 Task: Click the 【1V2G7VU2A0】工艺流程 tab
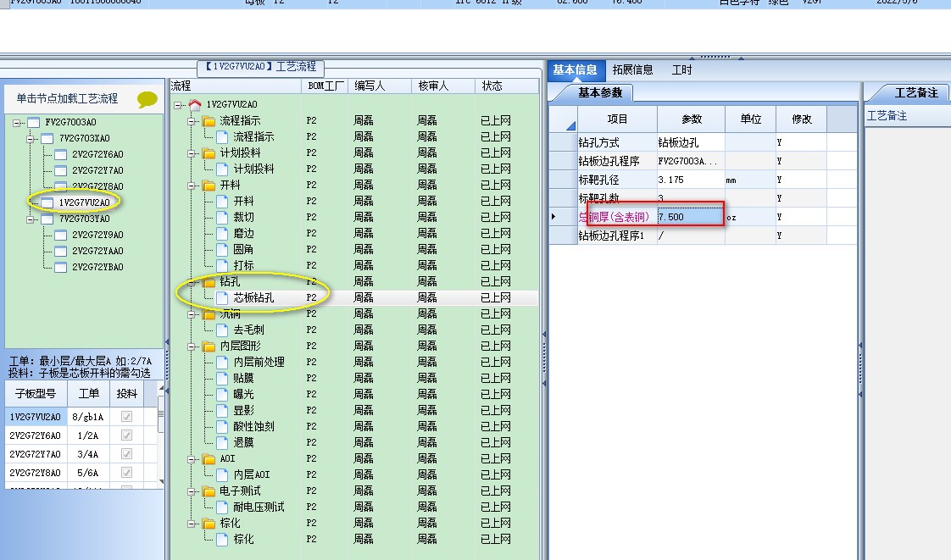261,67
